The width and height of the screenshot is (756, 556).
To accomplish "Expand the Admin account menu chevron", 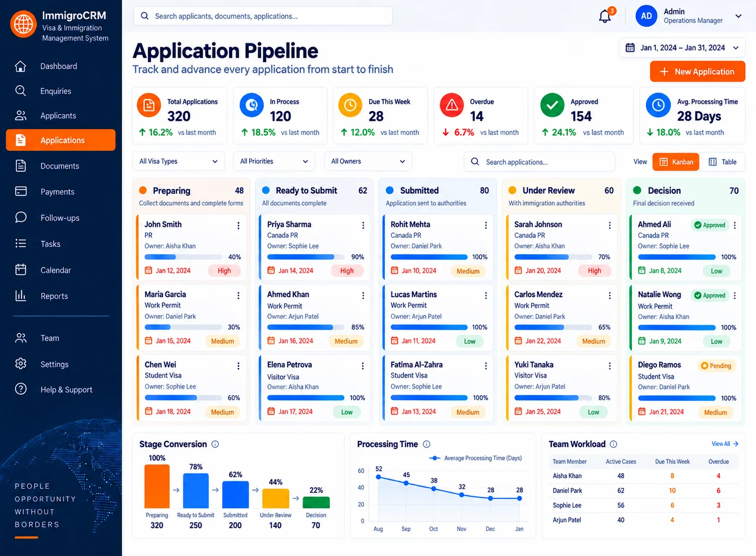I will click(x=738, y=16).
